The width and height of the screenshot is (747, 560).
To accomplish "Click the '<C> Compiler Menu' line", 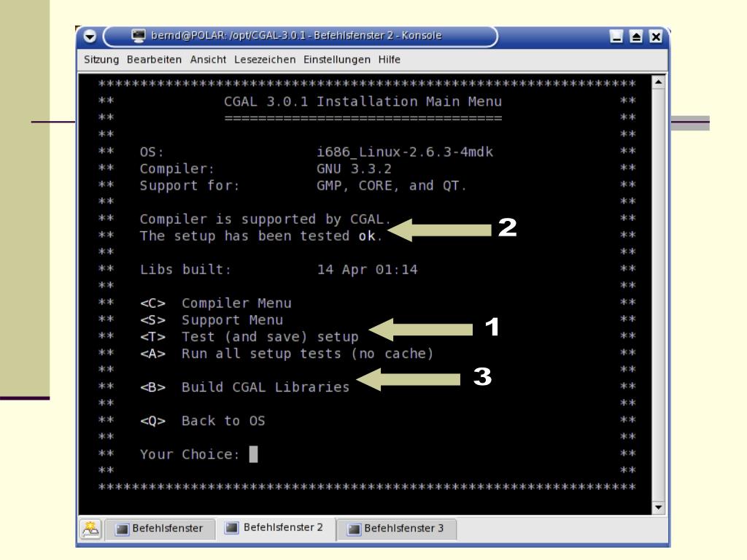I will pyautogui.click(x=215, y=303).
